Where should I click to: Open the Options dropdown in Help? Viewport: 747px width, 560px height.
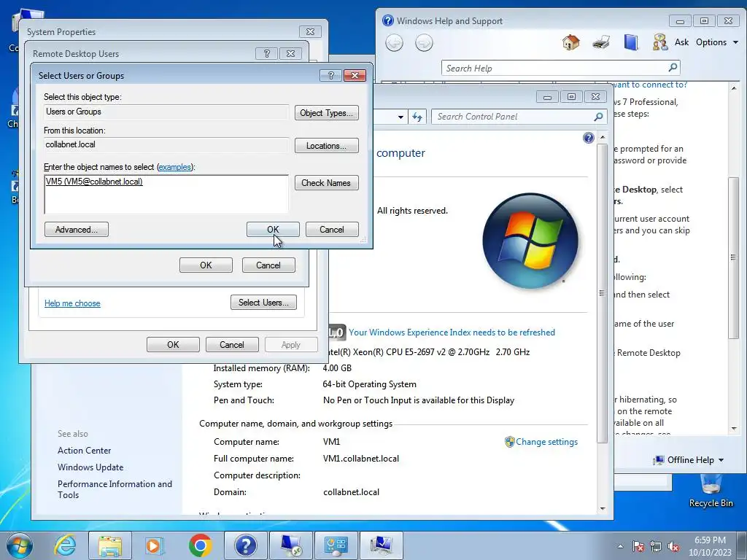717,42
